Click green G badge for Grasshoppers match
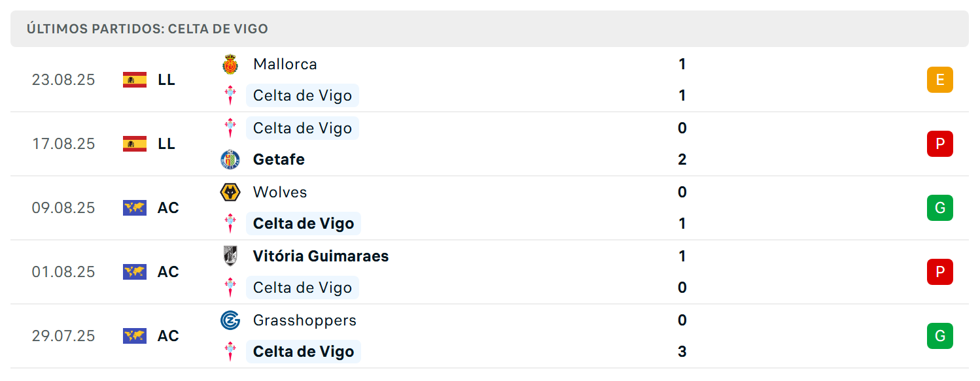Image resolution: width=980 pixels, height=381 pixels. 940,336
